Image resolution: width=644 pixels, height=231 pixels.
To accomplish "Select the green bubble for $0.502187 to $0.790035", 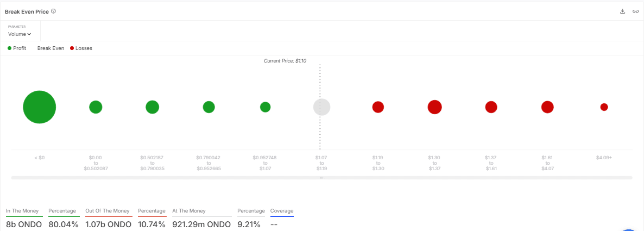I will (152, 107).
